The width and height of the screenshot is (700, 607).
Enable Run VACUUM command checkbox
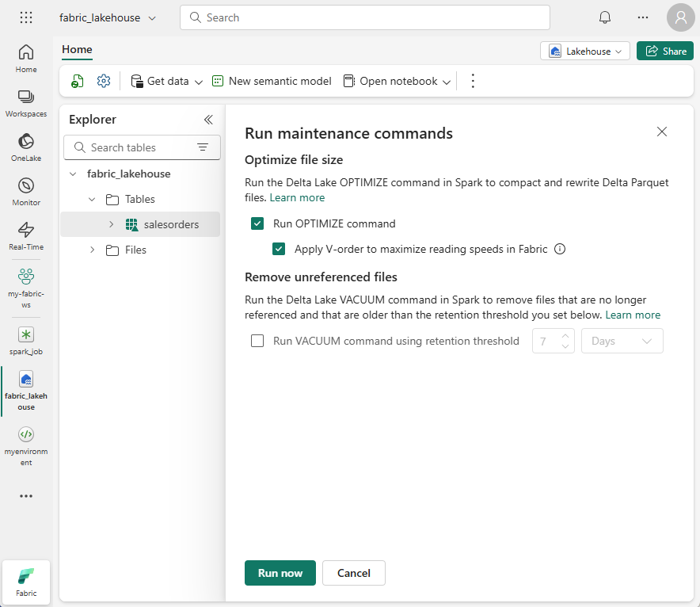257,341
